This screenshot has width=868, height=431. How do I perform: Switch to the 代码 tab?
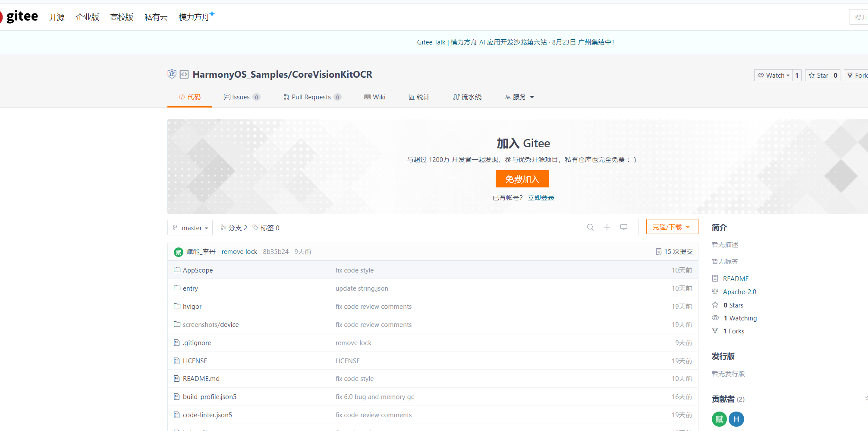(190, 97)
